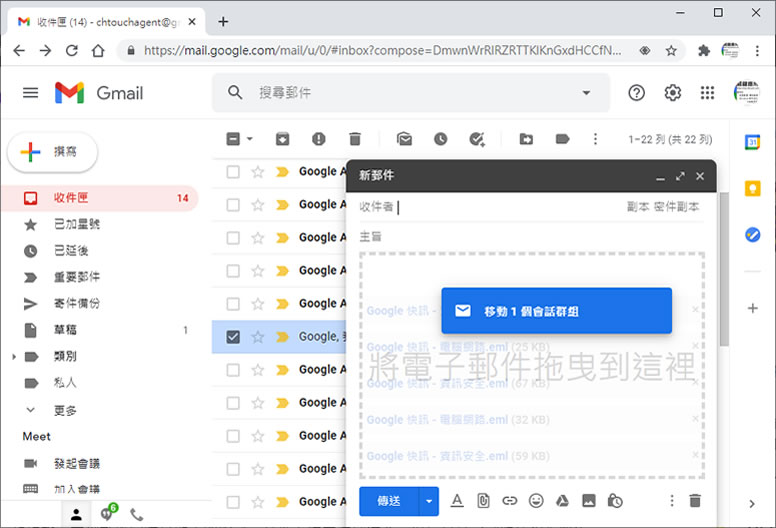Add Bcc recipients (密件副本)

tap(677, 206)
